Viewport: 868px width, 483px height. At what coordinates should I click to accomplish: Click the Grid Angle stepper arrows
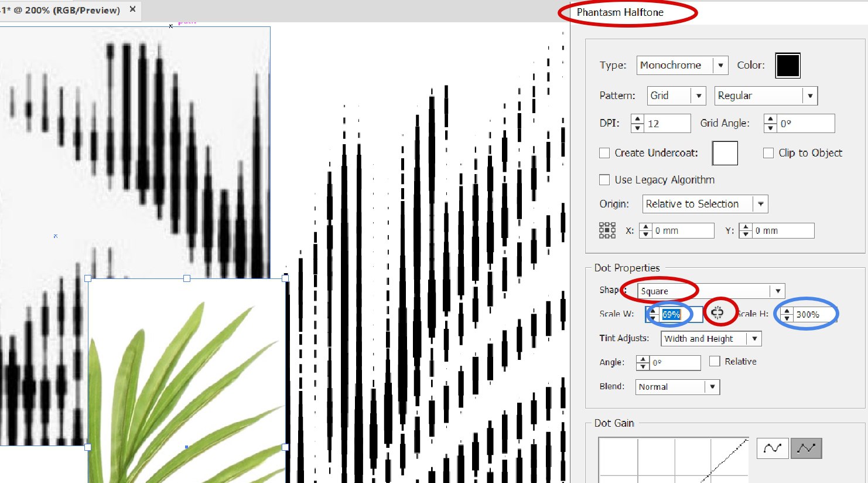click(771, 124)
